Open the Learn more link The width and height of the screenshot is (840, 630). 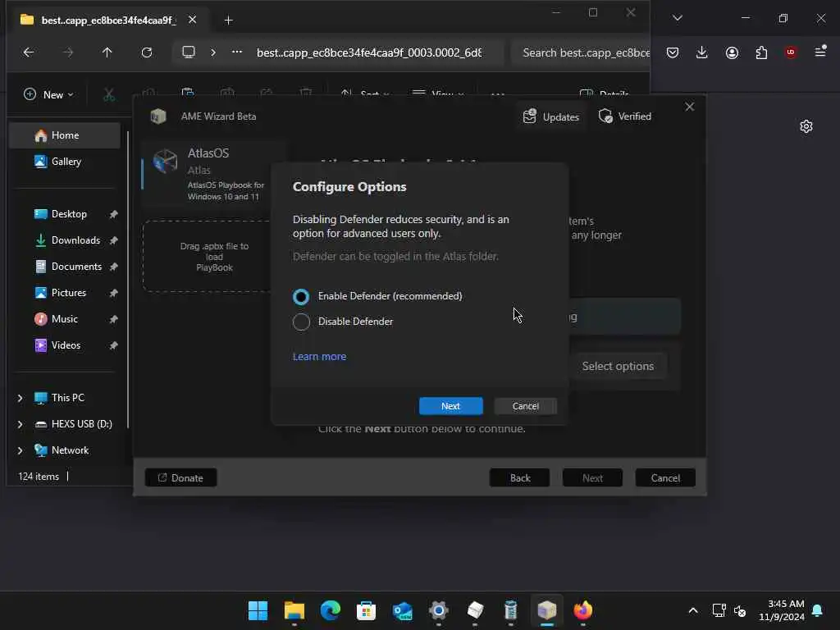tap(319, 356)
